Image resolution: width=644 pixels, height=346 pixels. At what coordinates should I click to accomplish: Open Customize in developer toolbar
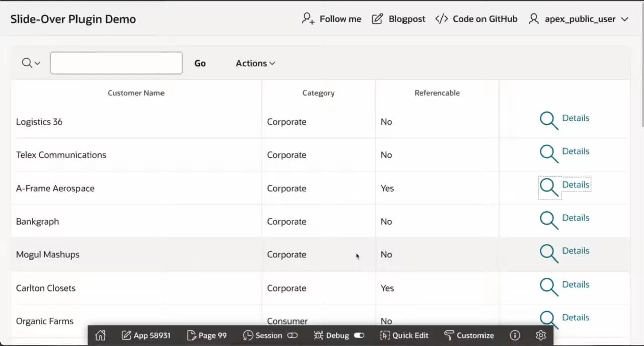click(469, 336)
